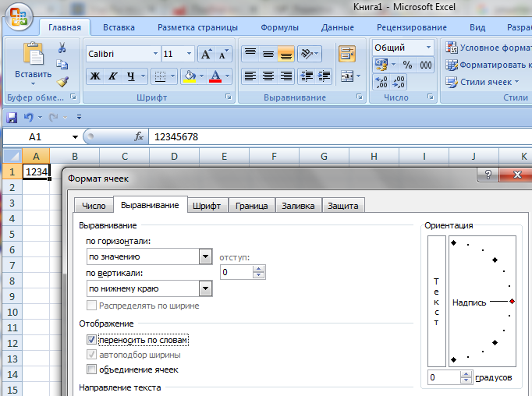
Task: Enable the 'объединение ячеек' checkbox
Action: 92,369
